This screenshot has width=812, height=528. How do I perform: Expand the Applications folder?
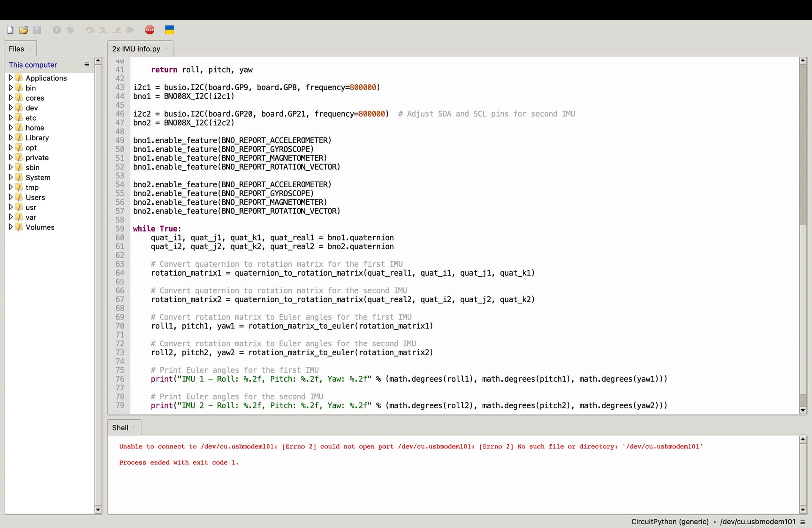(11, 78)
